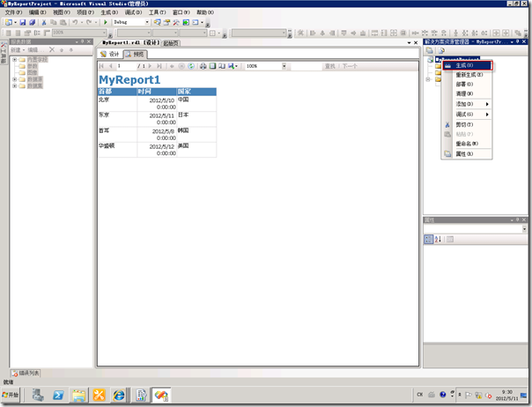This screenshot has height=407, width=532.
Task: Click the Save icon in main toolbar
Action: tap(23, 22)
